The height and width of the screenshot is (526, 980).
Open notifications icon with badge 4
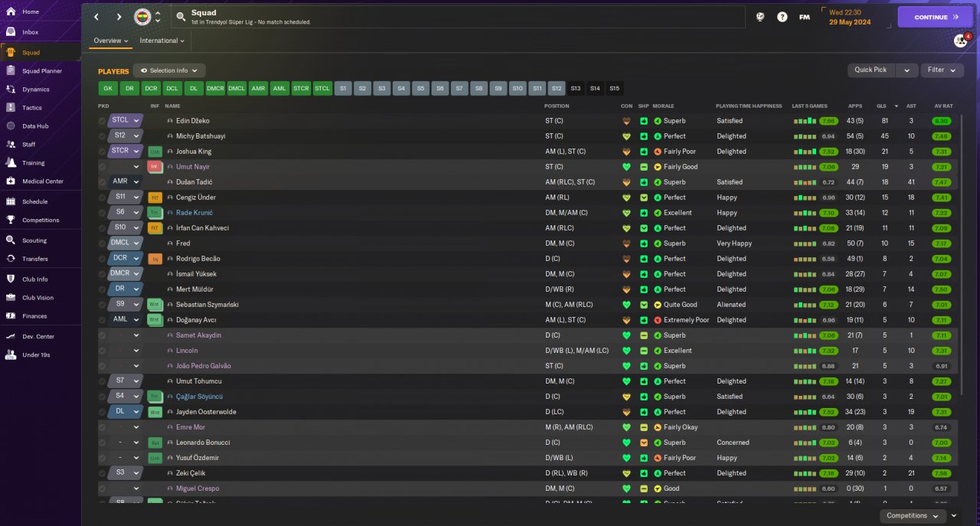coord(960,41)
